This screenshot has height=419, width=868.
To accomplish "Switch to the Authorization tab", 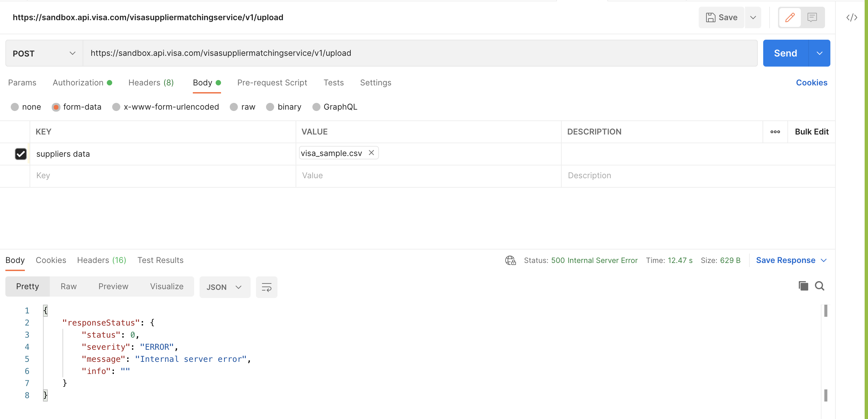I will 82,83.
